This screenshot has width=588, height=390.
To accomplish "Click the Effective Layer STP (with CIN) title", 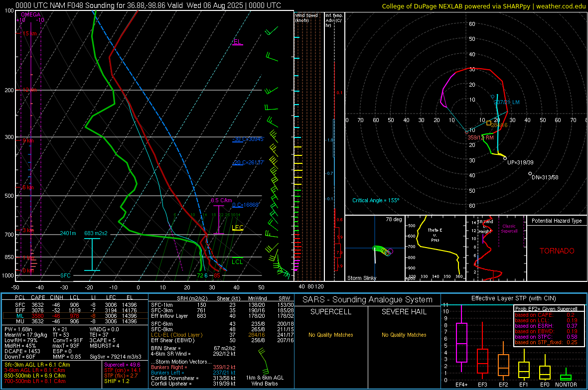I will click(x=514, y=298).
